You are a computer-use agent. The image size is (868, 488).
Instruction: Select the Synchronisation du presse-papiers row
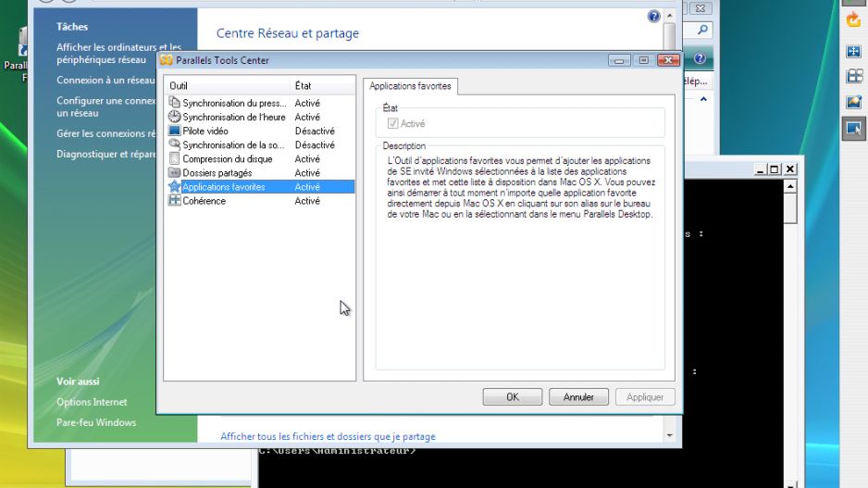click(x=260, y=103)
